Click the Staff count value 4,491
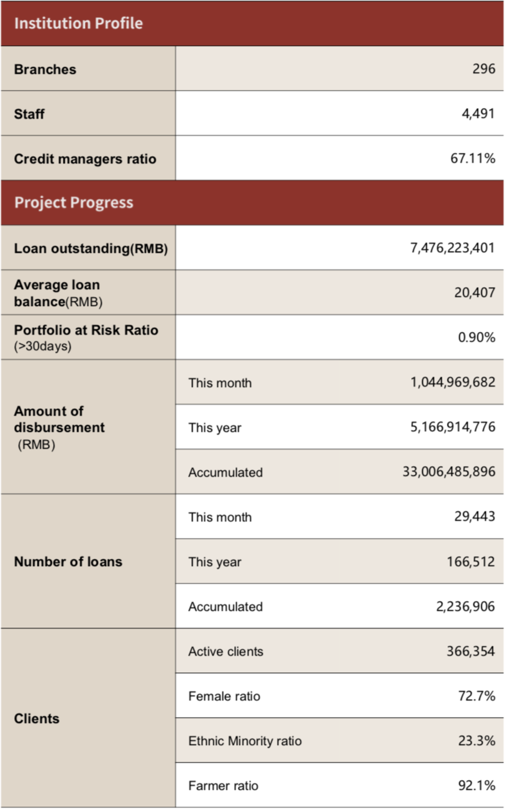 click(x=478, y=113)
